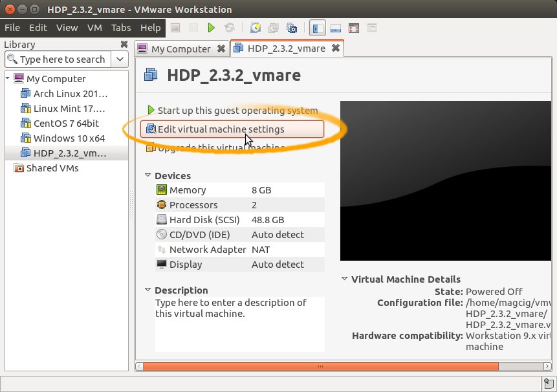This screenshot has width=557, height=392.
Task: Click the grayed-out Restart arrows icon in the toolbar
Action: pos(230,28)
